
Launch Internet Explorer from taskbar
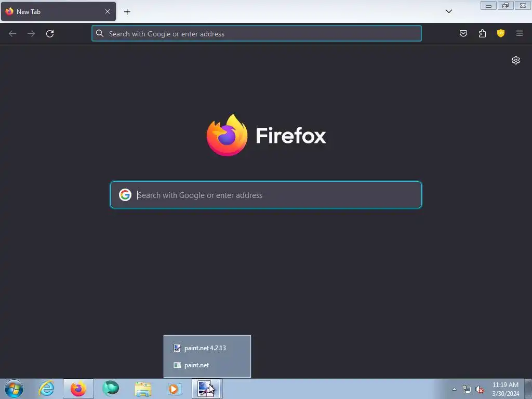pos(46,389)
